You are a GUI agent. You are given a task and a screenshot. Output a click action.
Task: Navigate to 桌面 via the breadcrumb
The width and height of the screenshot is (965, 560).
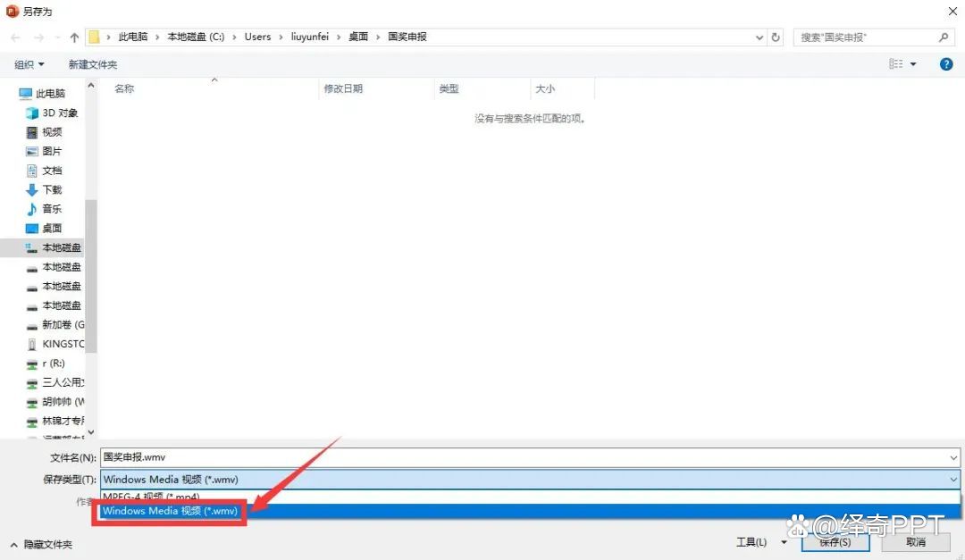coord(358,37)
